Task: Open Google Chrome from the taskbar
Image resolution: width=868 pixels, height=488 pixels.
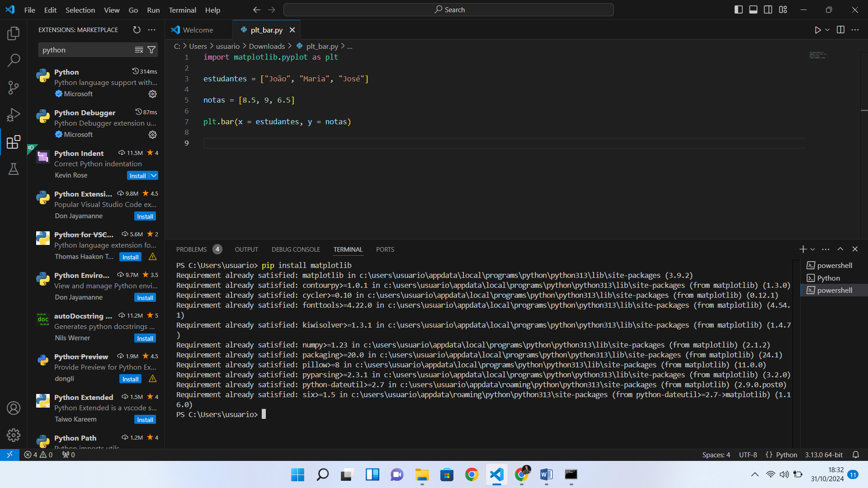Action: pos(472,474)
